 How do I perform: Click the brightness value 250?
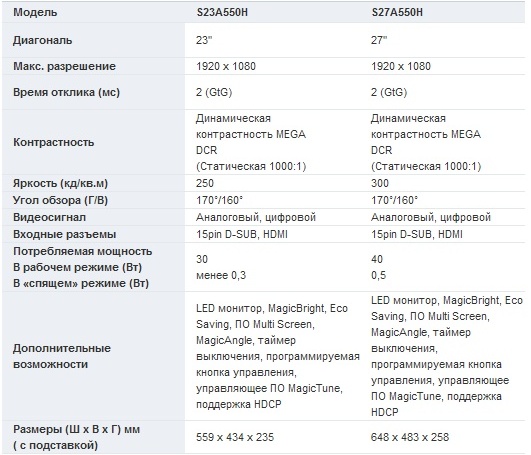tap(205, 183)
